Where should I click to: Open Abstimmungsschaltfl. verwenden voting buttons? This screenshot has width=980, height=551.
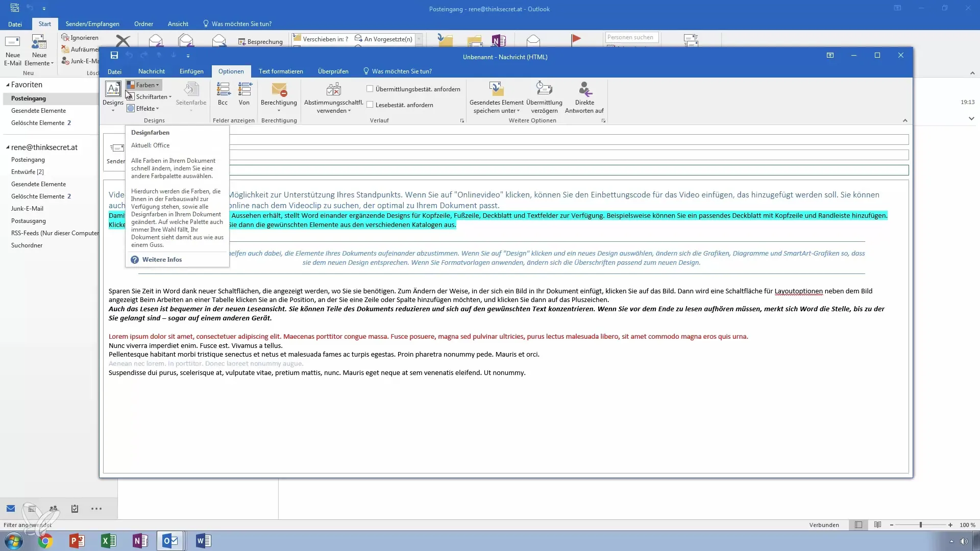click(x=333, y=98)
